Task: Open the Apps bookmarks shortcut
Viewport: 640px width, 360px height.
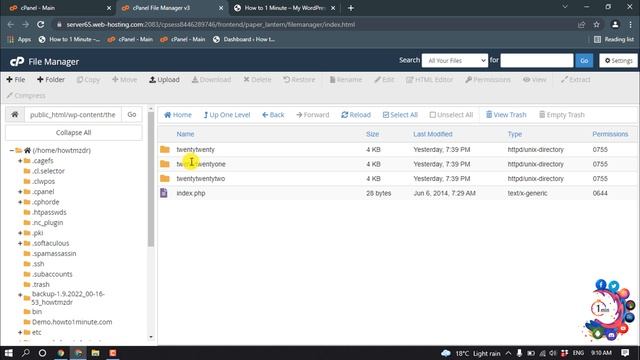Action: 19,39
